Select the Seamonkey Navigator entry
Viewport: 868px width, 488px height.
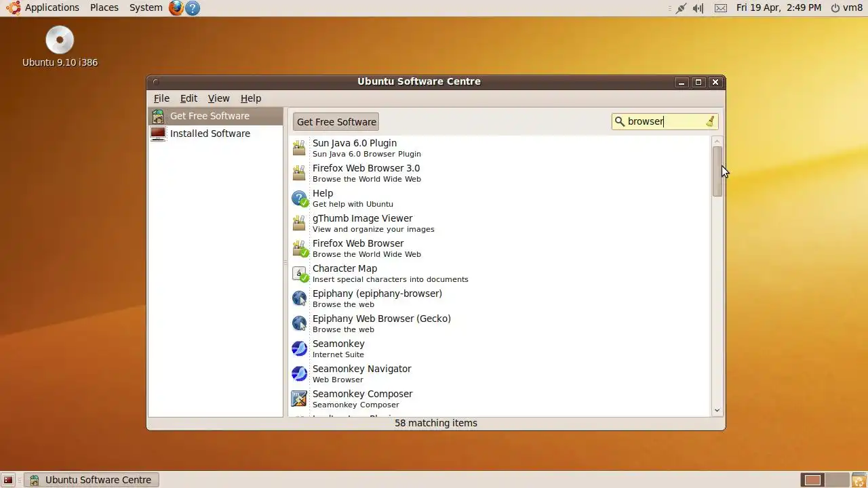499,374
